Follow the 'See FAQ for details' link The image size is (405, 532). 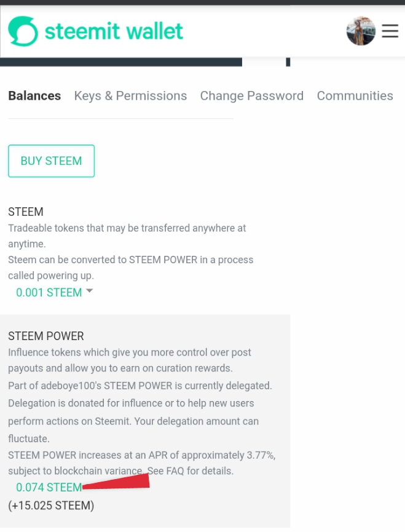(x=191, y=471)
